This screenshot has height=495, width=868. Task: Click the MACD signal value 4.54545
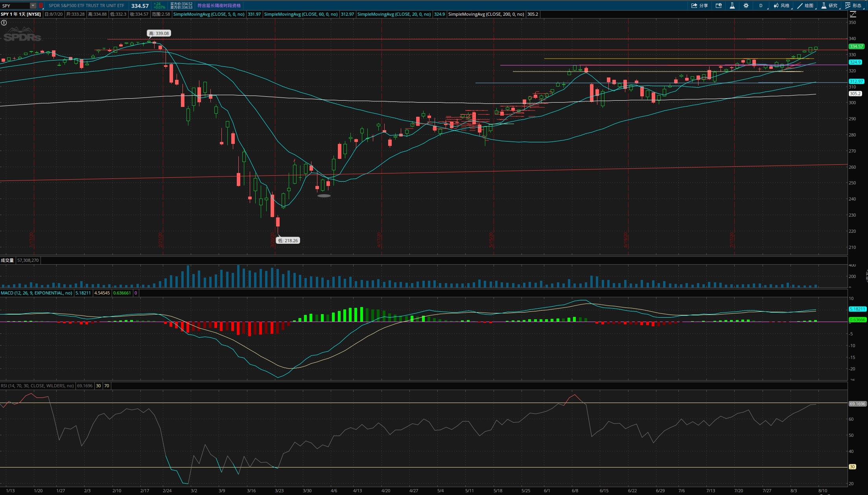tap(102, 293)
